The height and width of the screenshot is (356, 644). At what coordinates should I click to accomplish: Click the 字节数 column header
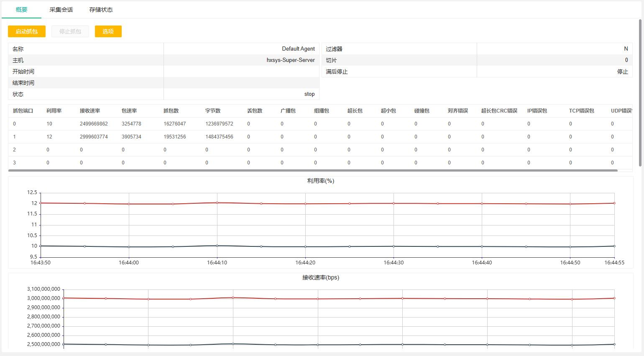pos(213,111)
